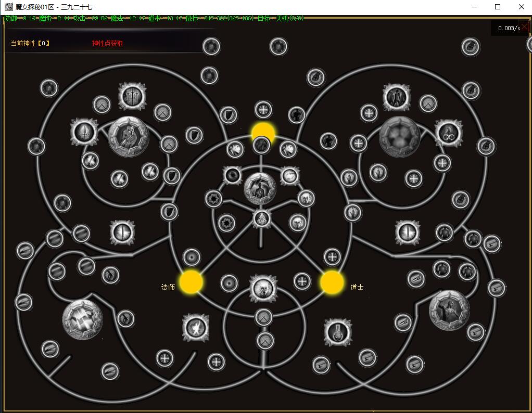
Task: Choose the hooded figure spiked node
Action: 397,97
